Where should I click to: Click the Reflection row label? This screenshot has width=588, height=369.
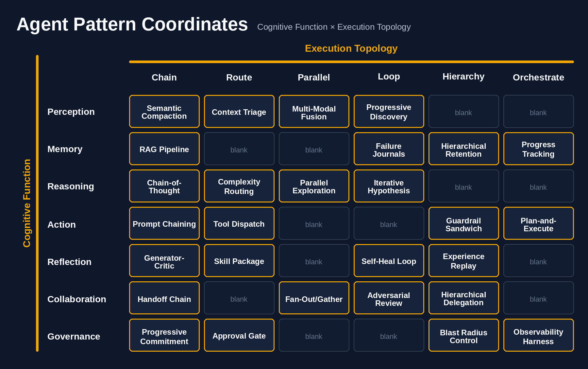tap(69, 262)
